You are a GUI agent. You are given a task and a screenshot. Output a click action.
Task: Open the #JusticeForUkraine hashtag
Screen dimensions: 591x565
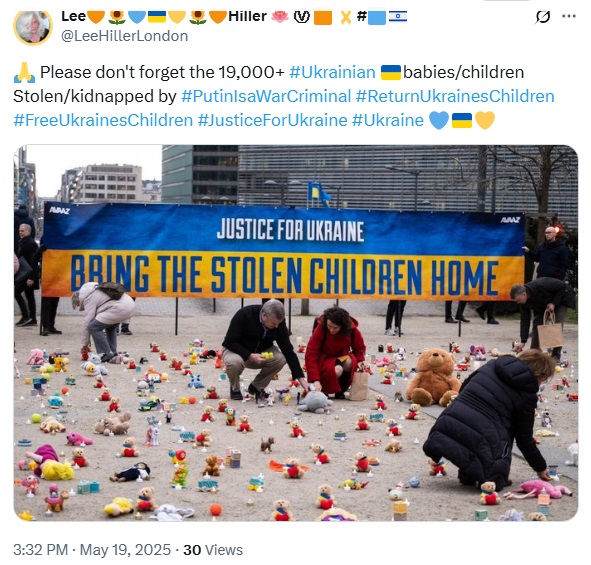pos(273,121)
